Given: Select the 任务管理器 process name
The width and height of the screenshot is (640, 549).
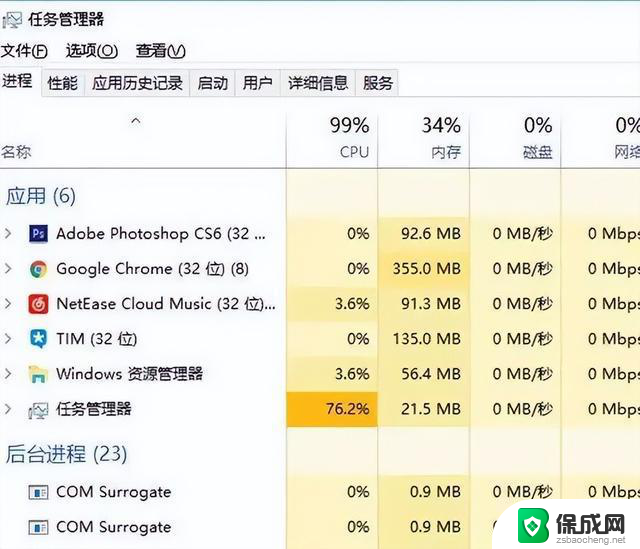Looking at the screenshot, I should 94,409.
